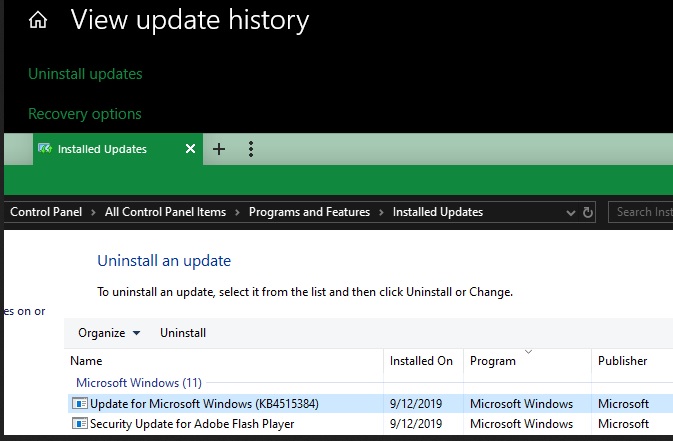This screenshot has width=673, height=441.
Task: Open address bar history dropdown
Action: point(570,213)
